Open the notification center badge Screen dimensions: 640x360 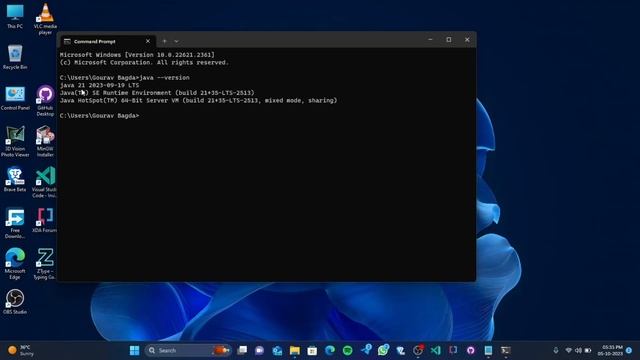(x=629, y=350)
